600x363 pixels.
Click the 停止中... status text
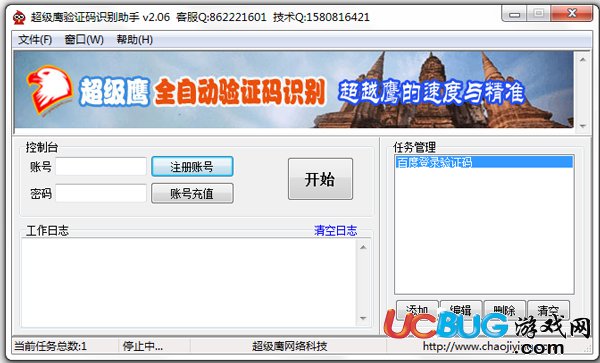[x=143, y=347]
